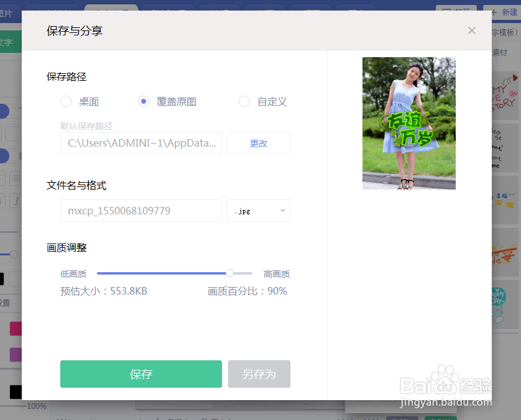Viewport: 521px width, 420px height.
Task: Click the default save path field
Action: 141,143
